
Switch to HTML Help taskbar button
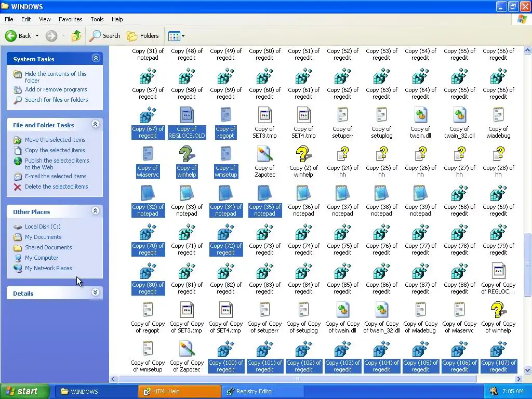tap(179, 392)
